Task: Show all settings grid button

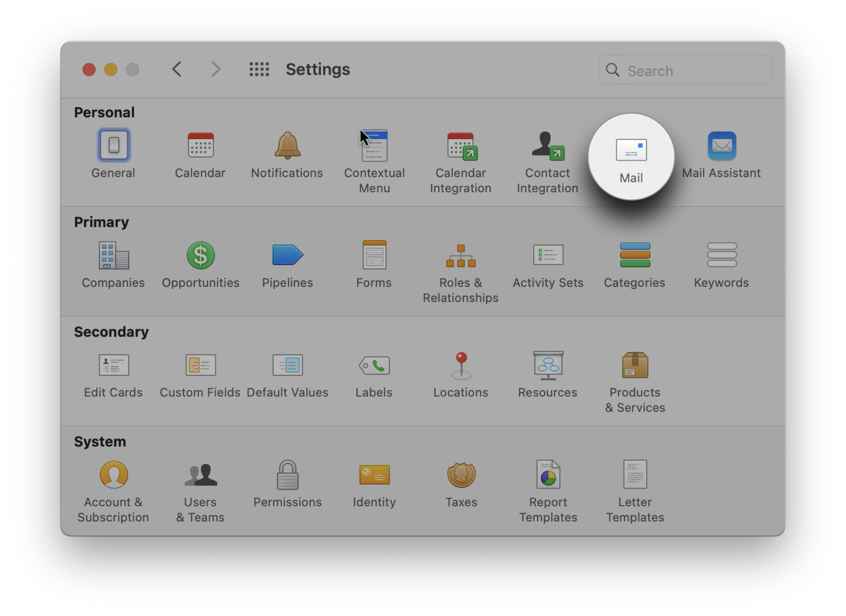Action: (x=259, y=69)
